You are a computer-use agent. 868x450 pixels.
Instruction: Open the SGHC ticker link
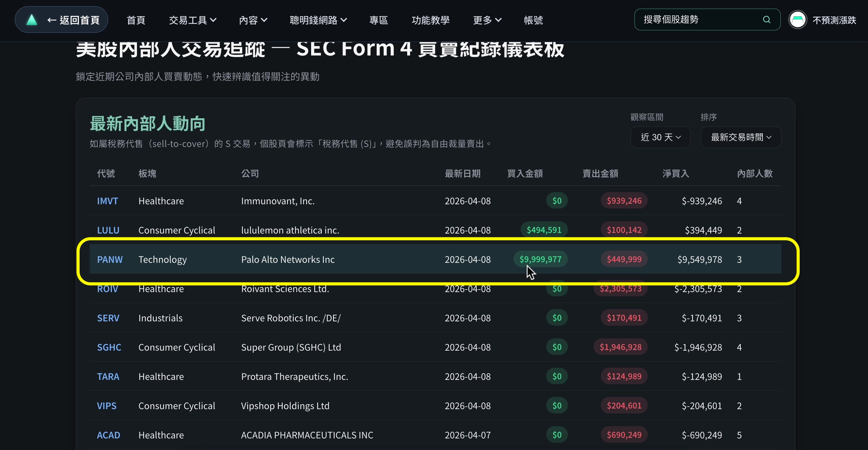tap(109, 347)
